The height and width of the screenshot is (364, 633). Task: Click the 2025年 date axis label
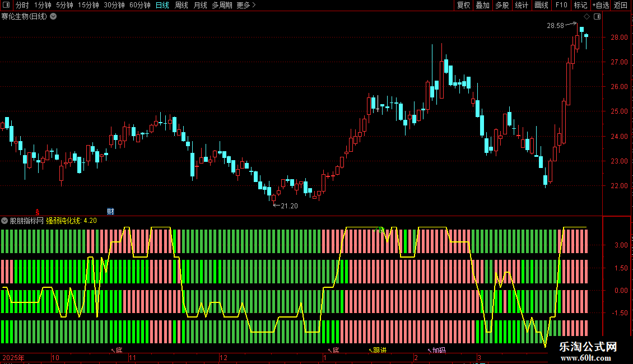click(13, 357)
